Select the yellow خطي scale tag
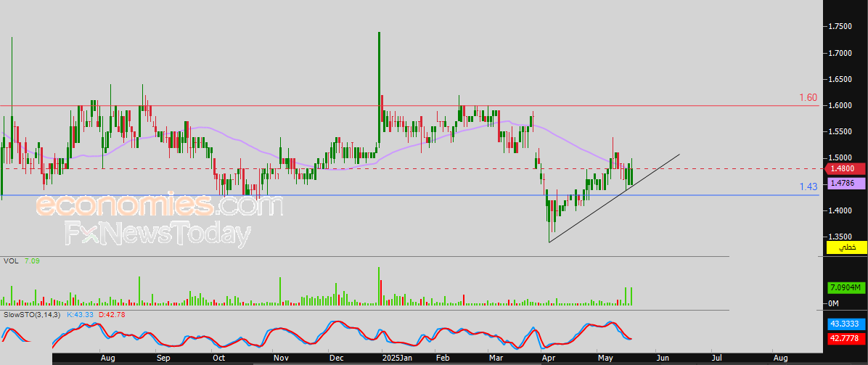Screen dimensions: 868x365 (846, 247)
